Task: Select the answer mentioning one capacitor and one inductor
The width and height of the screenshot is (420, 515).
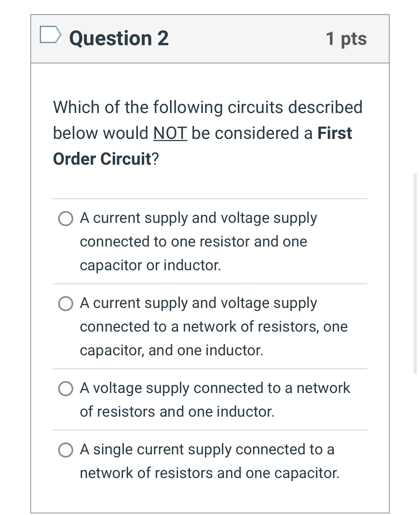Action: point(66,304)
